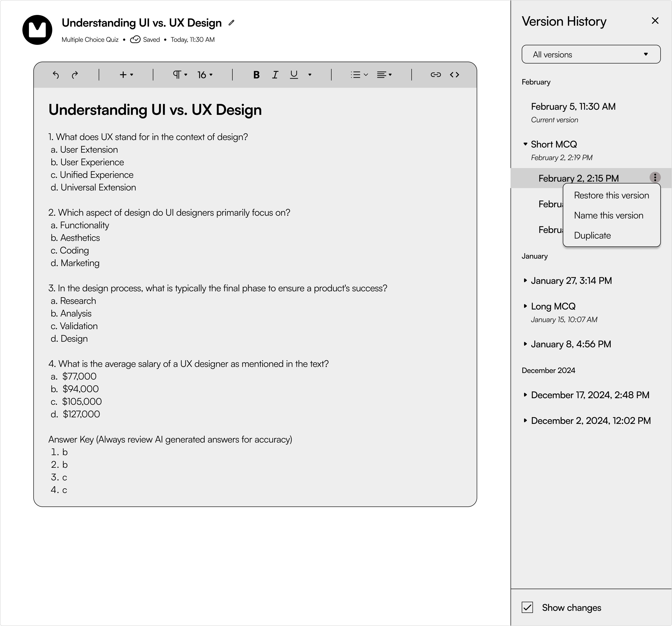The image size is (672, 626).
Task: Click the kebab menu on February 2, 2:15 PM
Action: click(x=655, y=178)
